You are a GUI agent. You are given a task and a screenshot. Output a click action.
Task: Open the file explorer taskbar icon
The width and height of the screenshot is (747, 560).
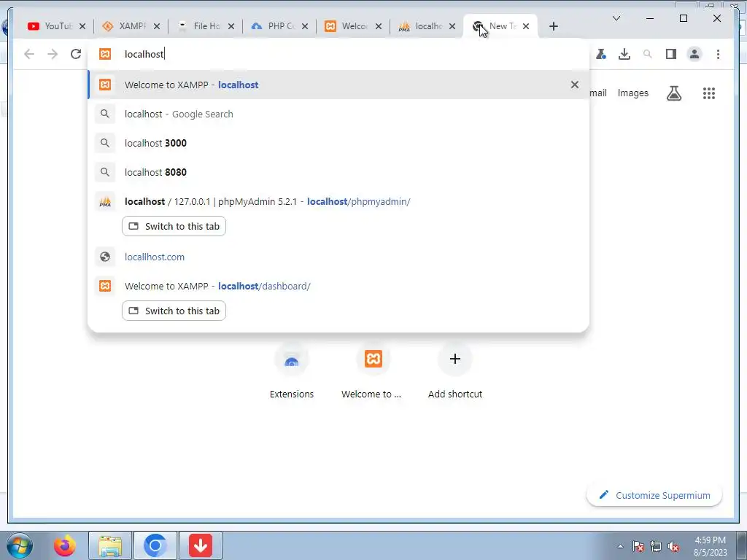(x=110, y=545)
